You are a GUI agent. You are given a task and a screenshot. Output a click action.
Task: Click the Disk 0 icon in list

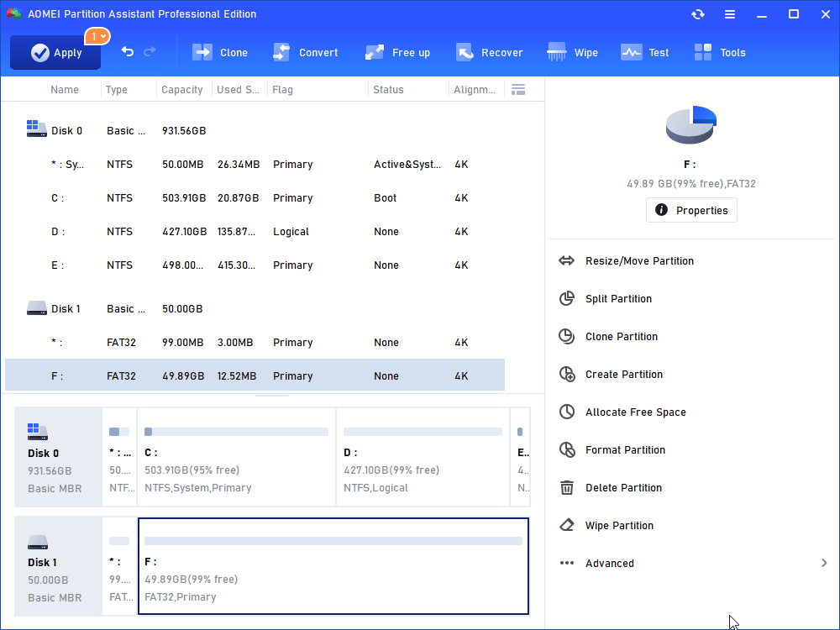(36, 129)
